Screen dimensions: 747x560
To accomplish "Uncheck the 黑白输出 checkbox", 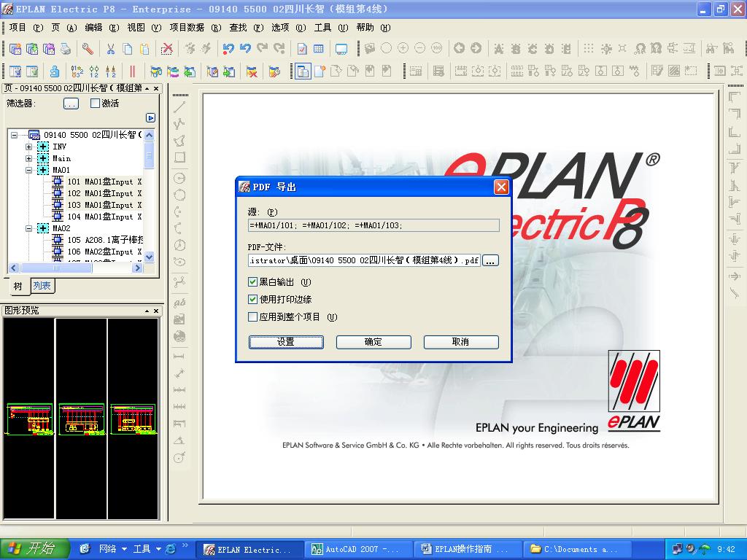I will 253,282.
